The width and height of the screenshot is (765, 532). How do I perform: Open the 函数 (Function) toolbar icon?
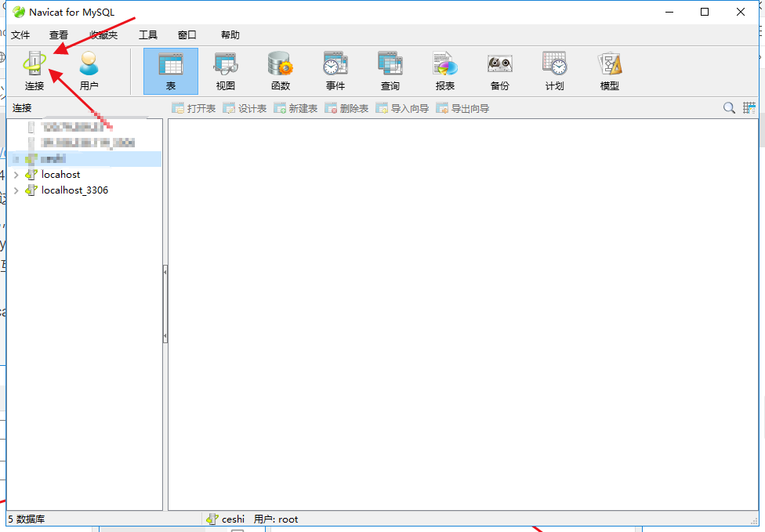pyautogui.click(x=281, y=71)
